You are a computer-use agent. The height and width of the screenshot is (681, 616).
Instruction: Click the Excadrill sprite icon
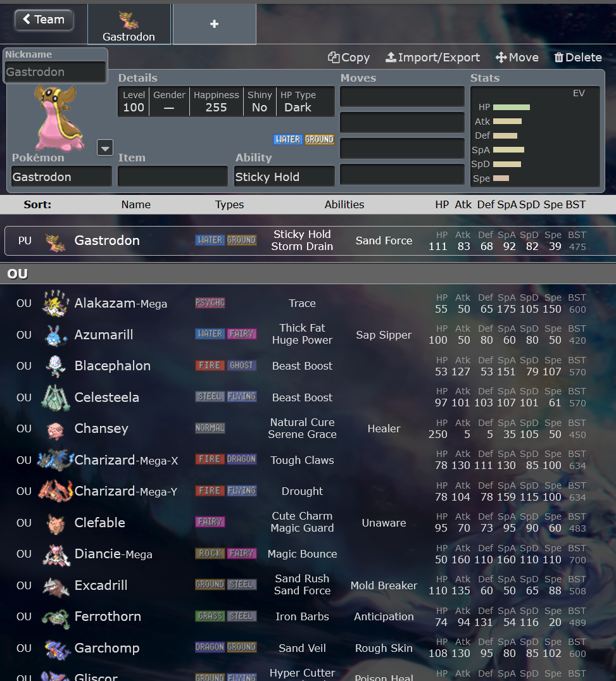56,586
